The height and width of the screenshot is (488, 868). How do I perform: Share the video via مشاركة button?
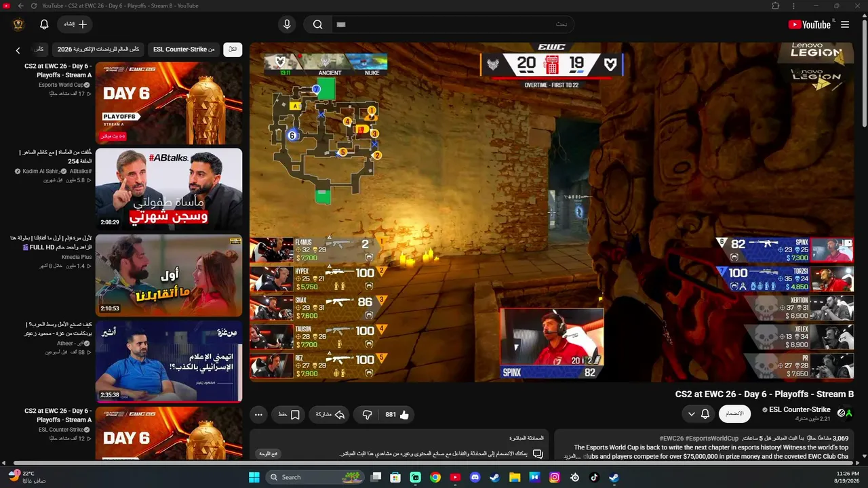point(330,414)
